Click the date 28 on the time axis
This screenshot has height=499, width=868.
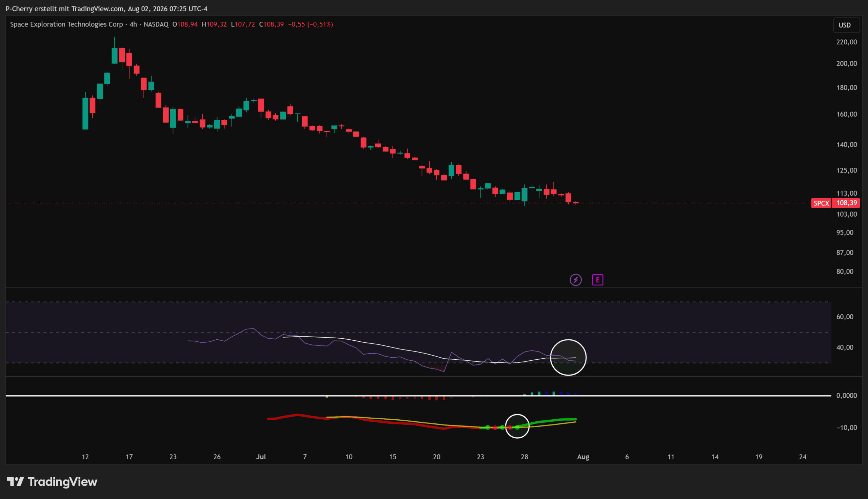tap(524, 457)
